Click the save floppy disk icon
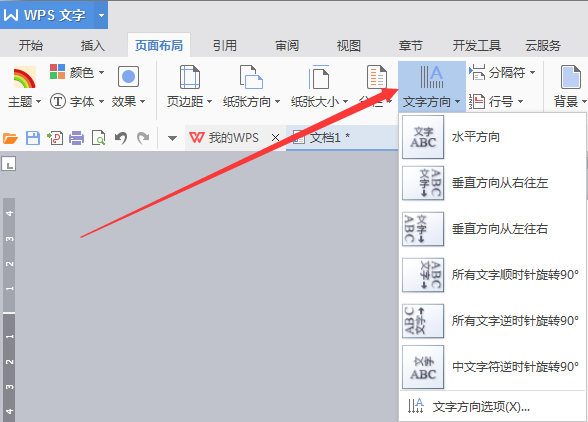Viewport: 588px width, 422px height. pos(33,138)
